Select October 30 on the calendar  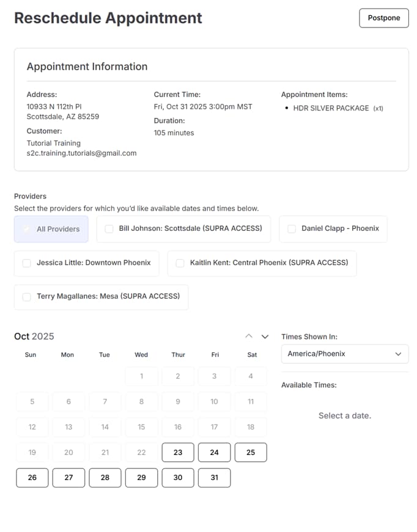(178, 478)
